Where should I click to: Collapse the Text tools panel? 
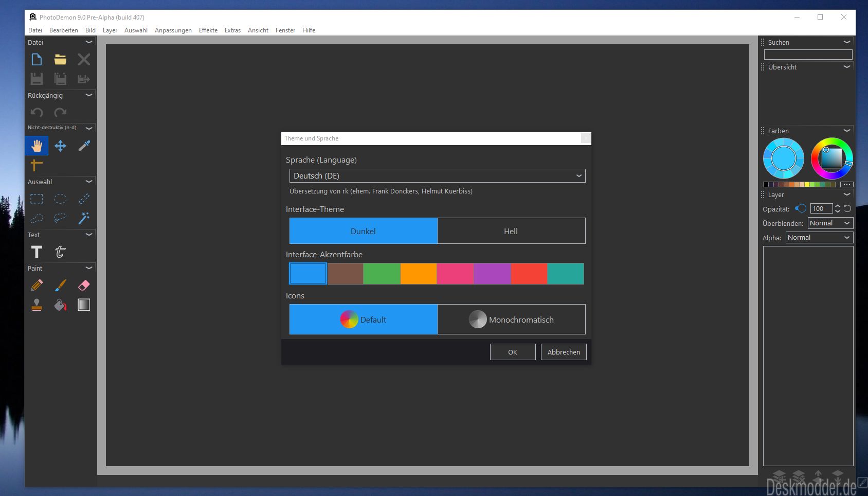tap(89, 235)
